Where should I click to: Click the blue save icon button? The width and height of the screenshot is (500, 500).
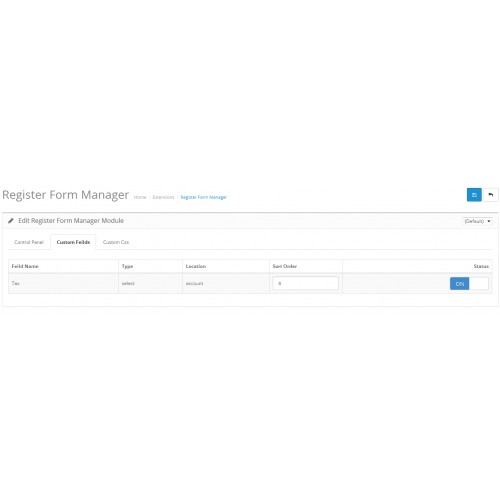click(x=474, y=195)
